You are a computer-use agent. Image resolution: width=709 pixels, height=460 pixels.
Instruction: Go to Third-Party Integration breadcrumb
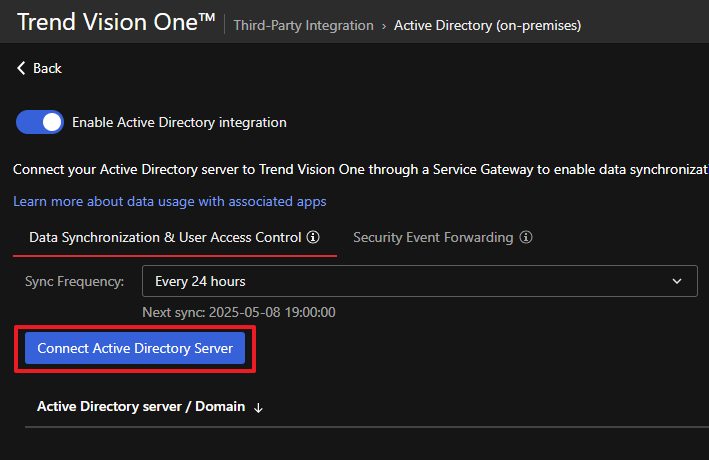(303, 25)
